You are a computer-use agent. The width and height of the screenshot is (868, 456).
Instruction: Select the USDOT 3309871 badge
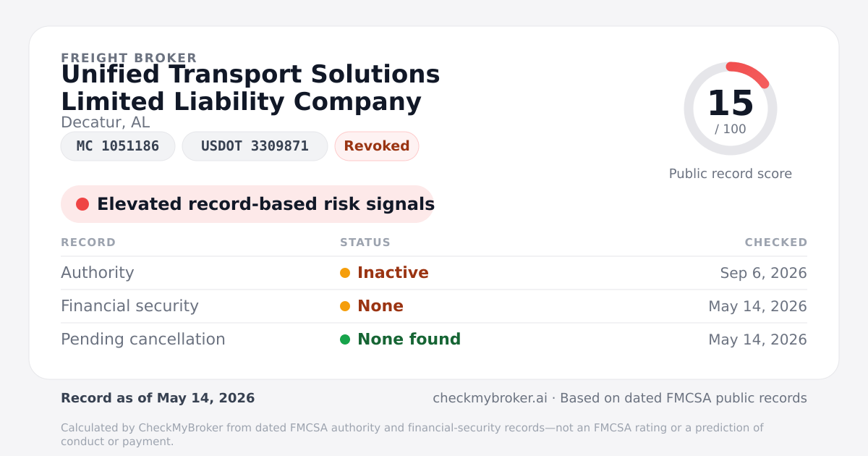[x=255, y=146]
